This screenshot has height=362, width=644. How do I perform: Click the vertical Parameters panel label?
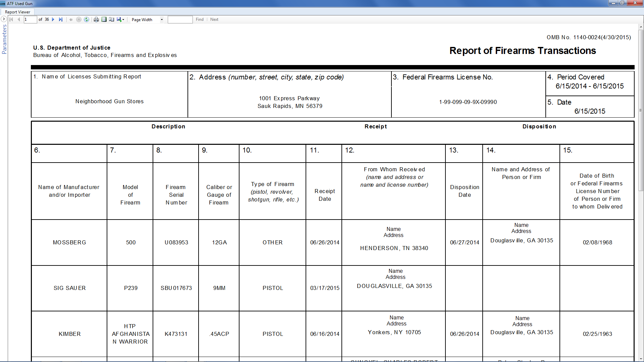(x=4, y=39)
